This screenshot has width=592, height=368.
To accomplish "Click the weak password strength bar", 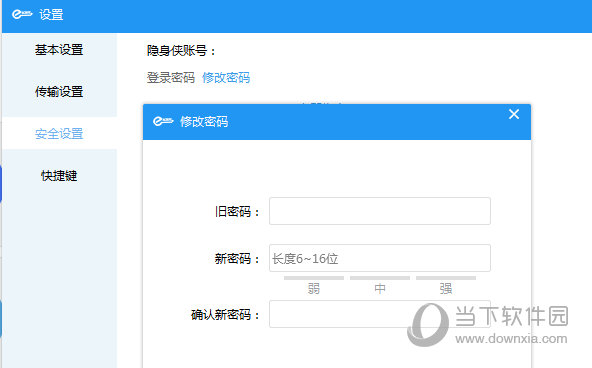I will (x=314, y=278).
